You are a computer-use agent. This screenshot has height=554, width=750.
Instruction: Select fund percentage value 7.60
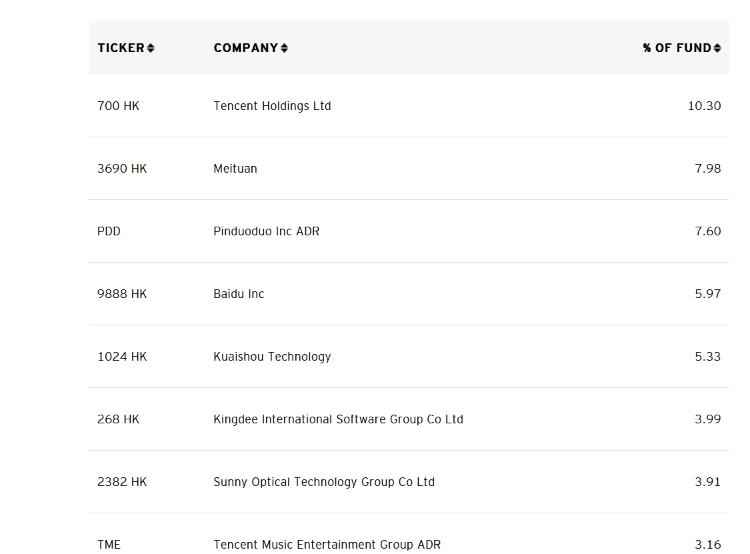coord(707,231)
